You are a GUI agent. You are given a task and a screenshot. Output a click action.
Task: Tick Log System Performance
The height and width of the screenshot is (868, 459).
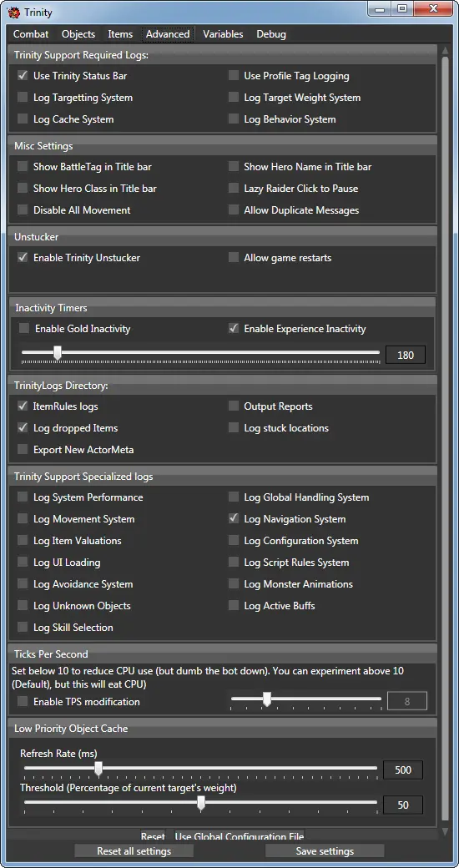pyautogui.click(x=23, y=497)
